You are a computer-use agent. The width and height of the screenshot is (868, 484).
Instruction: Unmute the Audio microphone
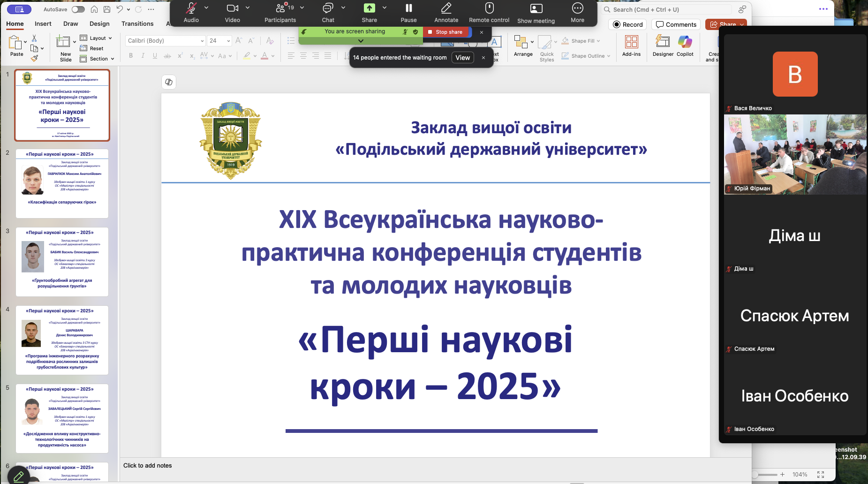191,13
